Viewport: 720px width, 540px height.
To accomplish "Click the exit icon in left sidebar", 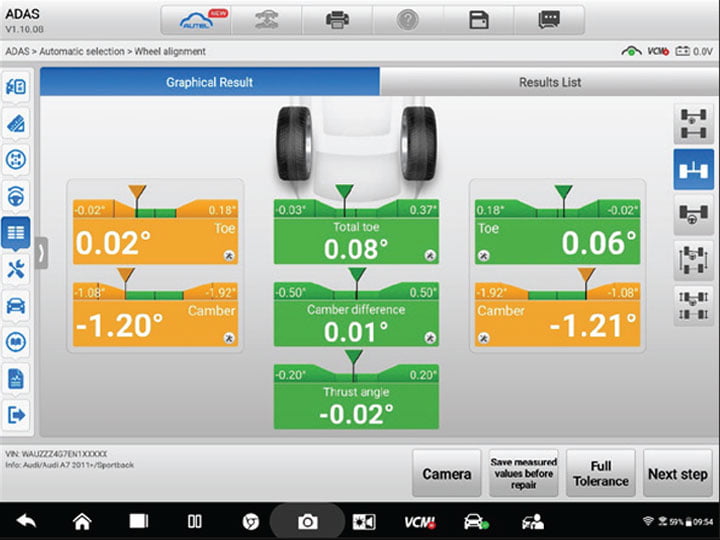I will [16, 414].
